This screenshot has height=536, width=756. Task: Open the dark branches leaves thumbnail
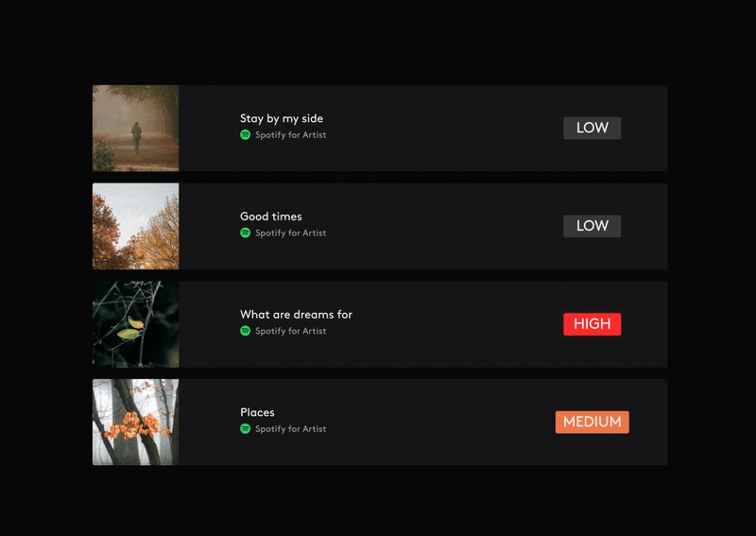tap(135, 324)
